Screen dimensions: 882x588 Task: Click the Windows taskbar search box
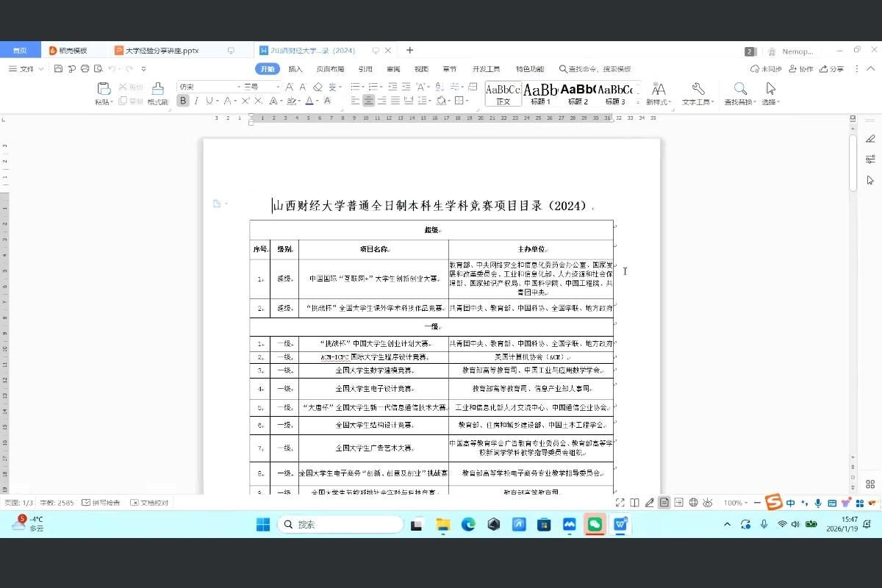pos(340,524)
